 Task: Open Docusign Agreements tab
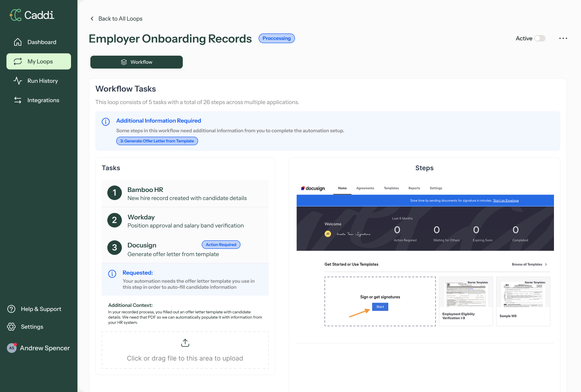tap(365, 188)
